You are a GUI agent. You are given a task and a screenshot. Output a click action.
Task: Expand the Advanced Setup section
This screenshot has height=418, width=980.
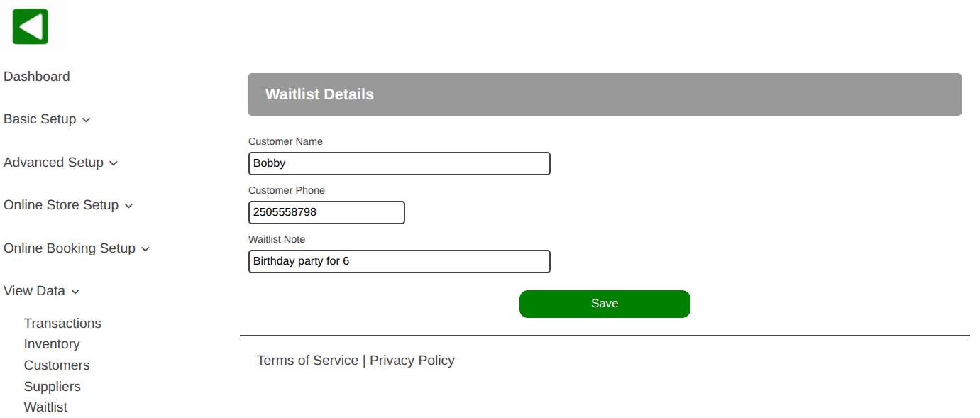pos(60,163)
